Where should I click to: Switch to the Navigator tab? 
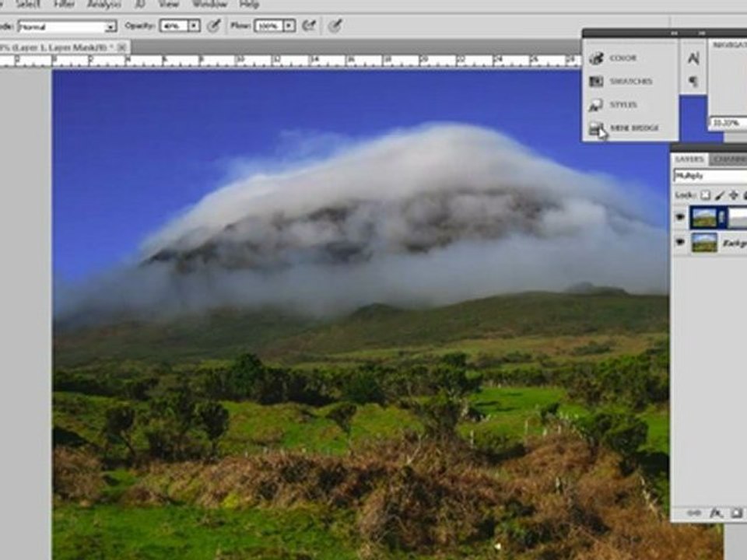(x=729, y=44)
